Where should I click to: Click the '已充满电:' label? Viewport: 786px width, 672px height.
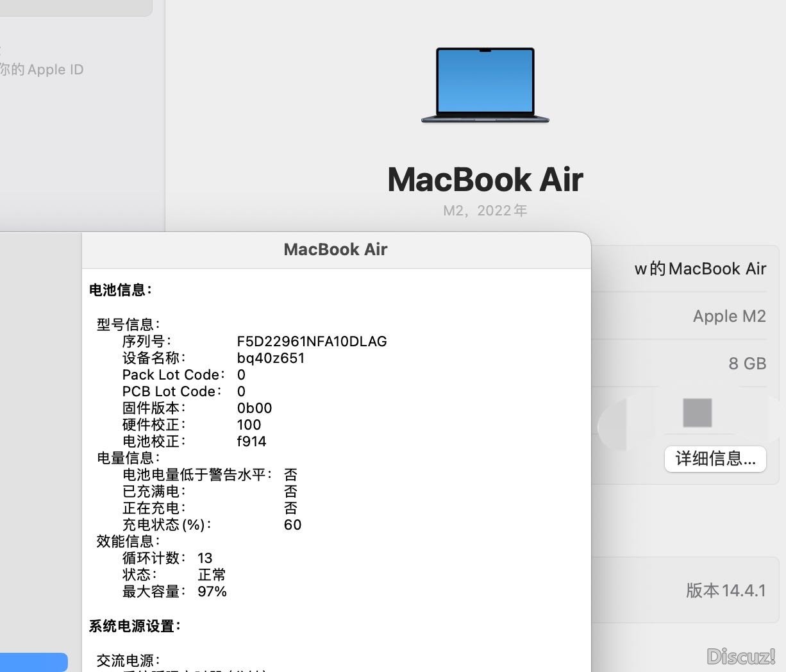155,491
